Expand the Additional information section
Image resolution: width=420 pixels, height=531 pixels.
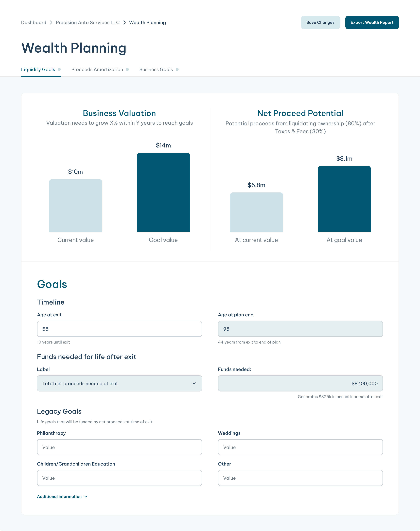(59, 497)
